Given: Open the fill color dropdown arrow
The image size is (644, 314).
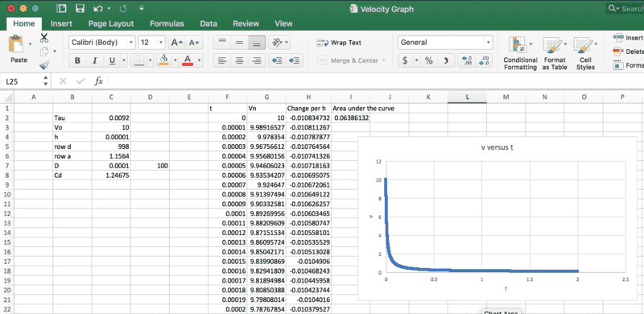Looking at the screenshot, I should pyautogui.click(x=175, y=61).
